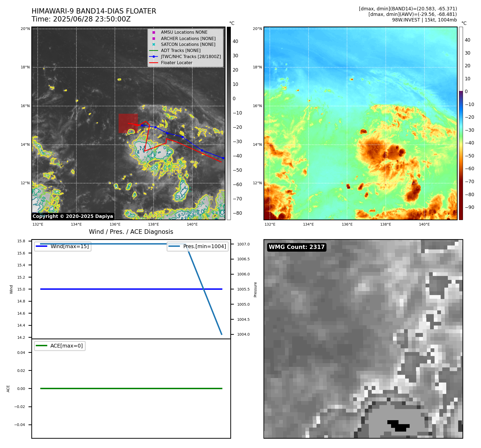Click the 140°E label under the water vapor map

coord(424,224)
